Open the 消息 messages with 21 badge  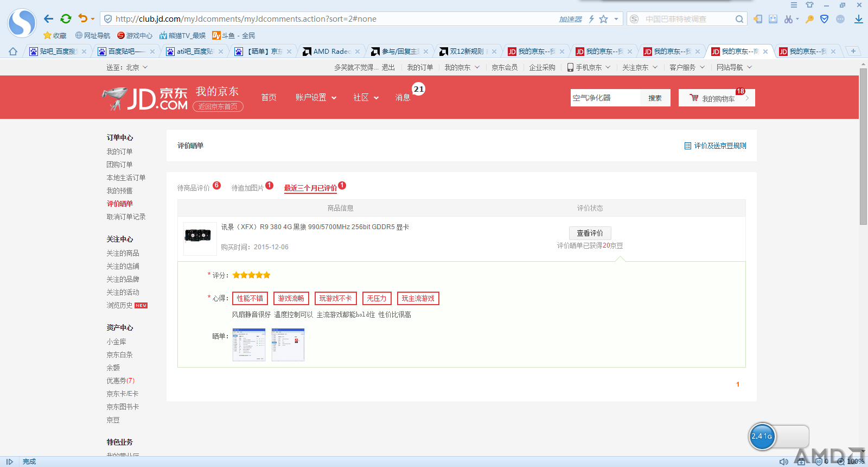click(x=403, y=98)
